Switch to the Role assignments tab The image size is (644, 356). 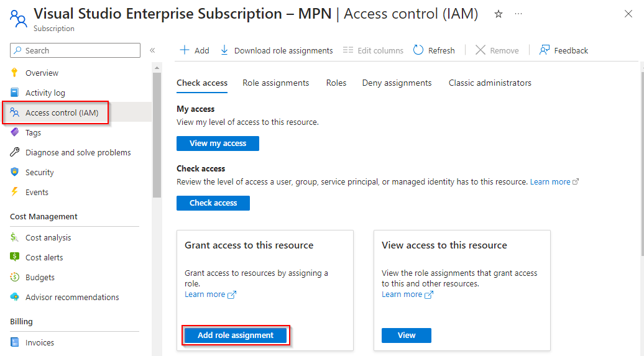click(275, 83)
